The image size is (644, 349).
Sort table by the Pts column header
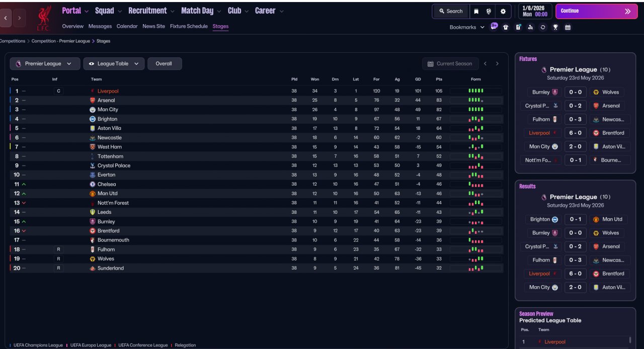coord(439,79)
